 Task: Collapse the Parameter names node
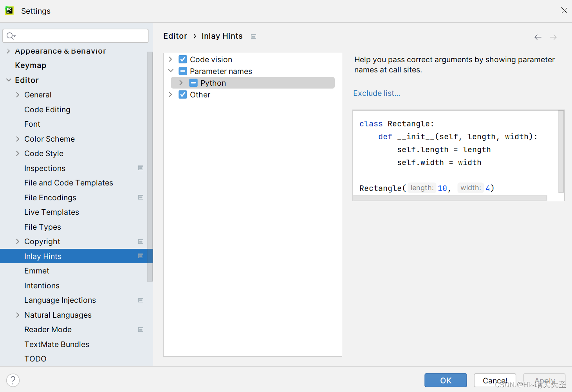pos(171,71)
